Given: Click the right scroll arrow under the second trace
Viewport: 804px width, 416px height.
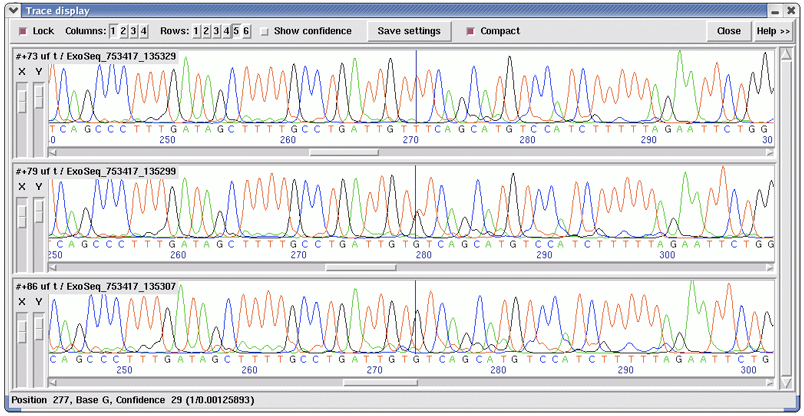Looking at the screenshot, I should tap(769, 268).
